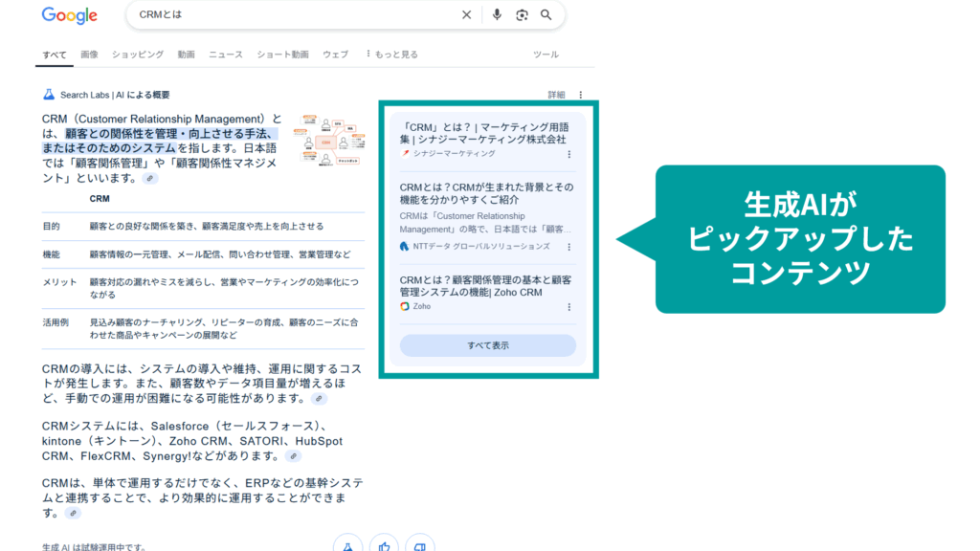Screen dimensions: 980x551
Task: Click the NTTデータ グローバルソリューションズ source name
Action: coord(481,247)
